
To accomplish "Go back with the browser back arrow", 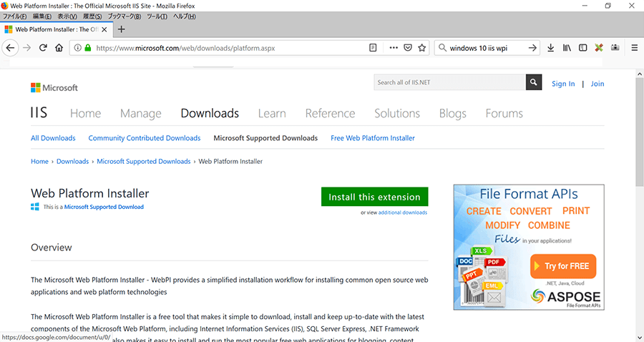I will (10, 48).
